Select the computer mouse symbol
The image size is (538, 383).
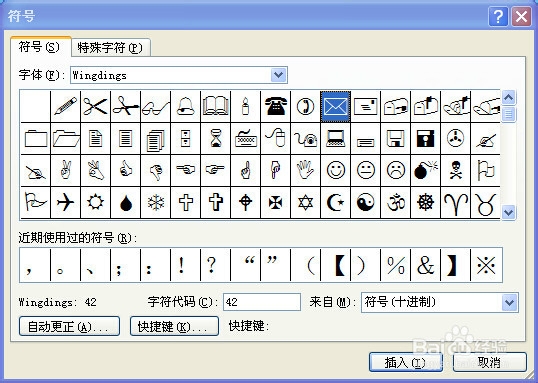point(276,138)
